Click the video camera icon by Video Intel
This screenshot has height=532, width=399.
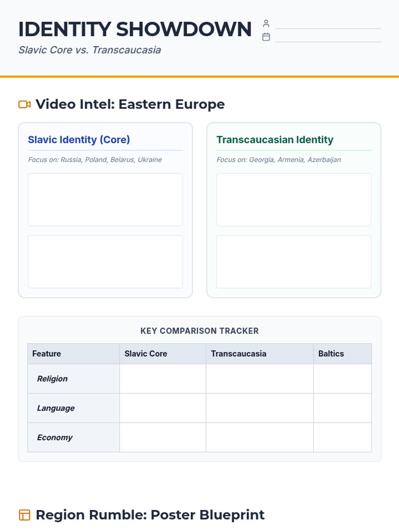point(25,104)
